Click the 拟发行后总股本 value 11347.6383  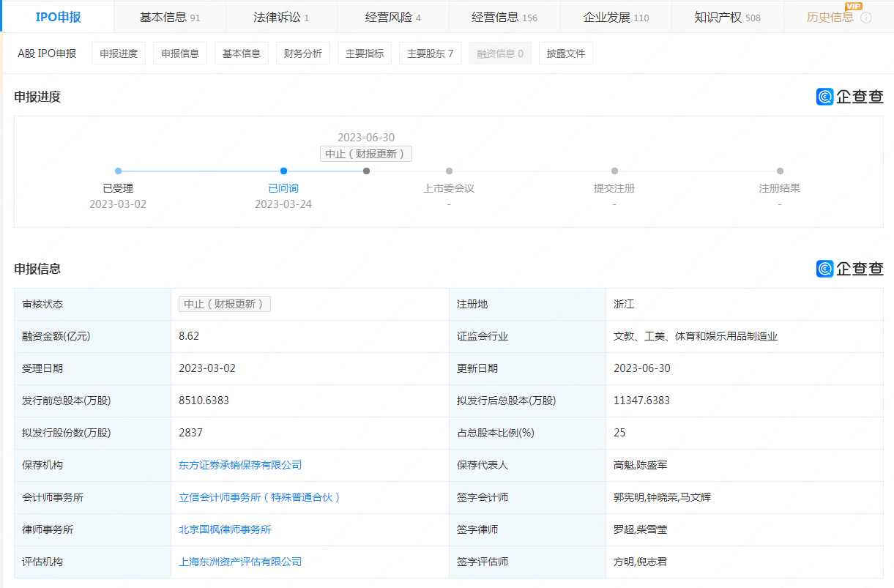641,401
